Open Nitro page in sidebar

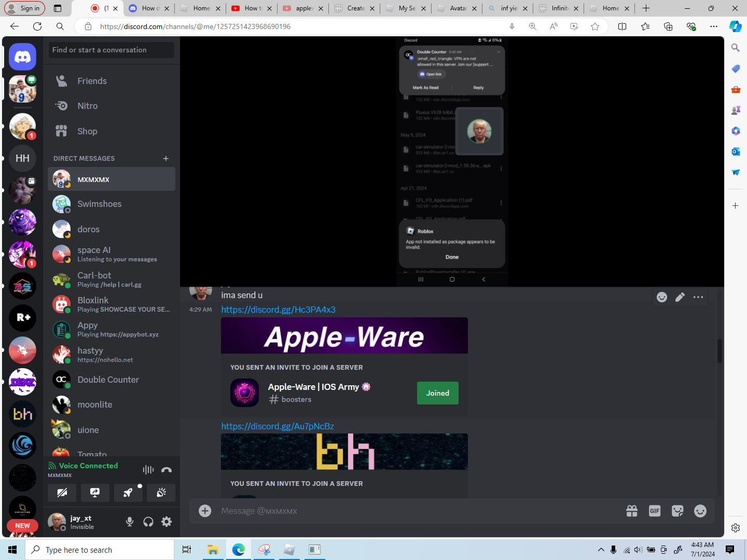(112, 106)
